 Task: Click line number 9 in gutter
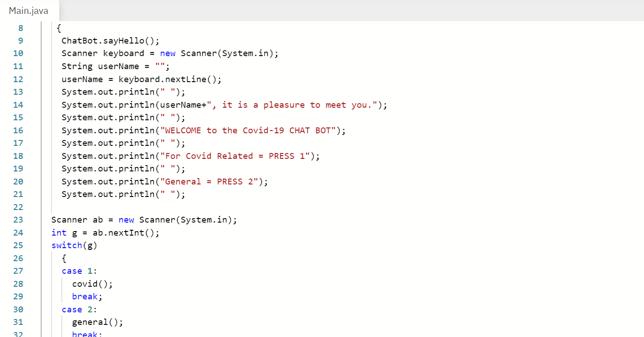coord(21,41)
